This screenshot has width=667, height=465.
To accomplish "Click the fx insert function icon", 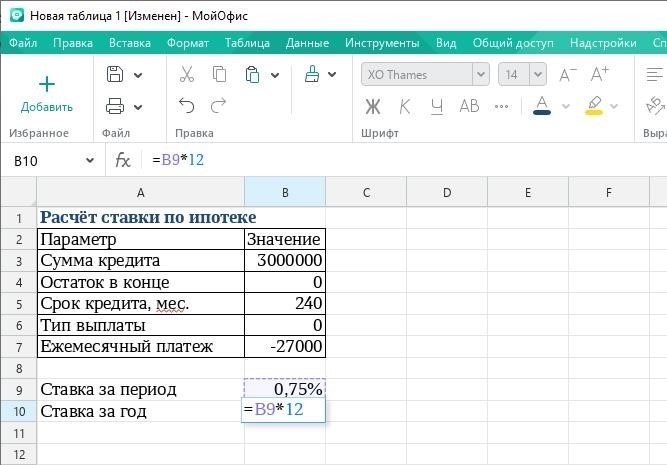I will [x=123, y=160].
